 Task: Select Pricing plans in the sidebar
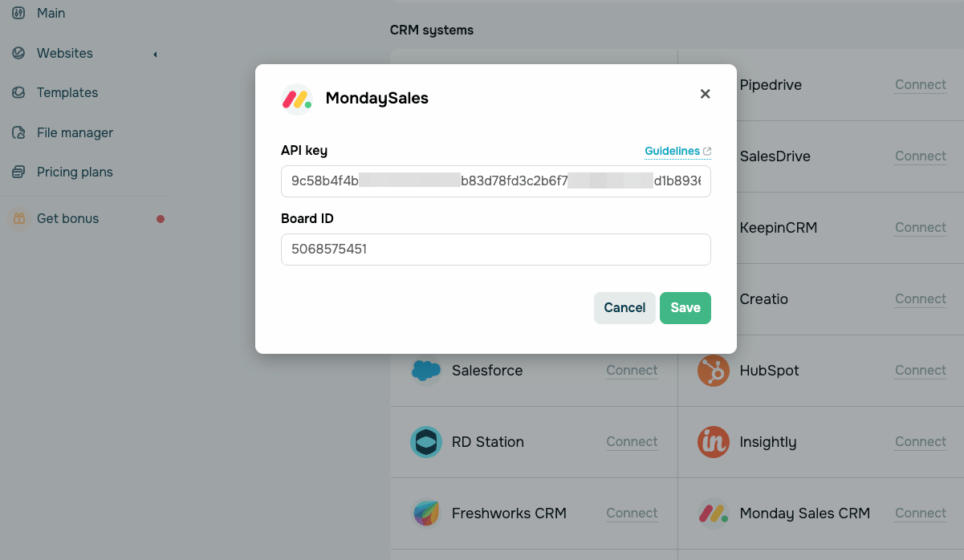click(75, 172)
